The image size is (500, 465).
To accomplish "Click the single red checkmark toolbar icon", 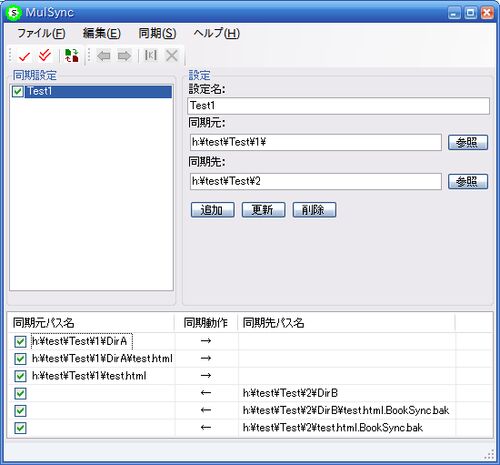I will click(x=24, y=56).
